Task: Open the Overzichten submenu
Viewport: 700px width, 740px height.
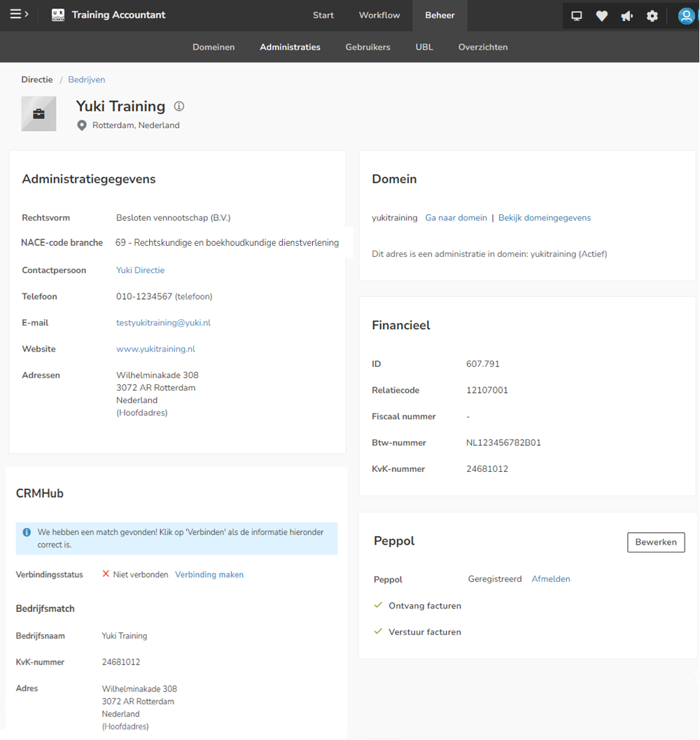Action: coord(483,47)
